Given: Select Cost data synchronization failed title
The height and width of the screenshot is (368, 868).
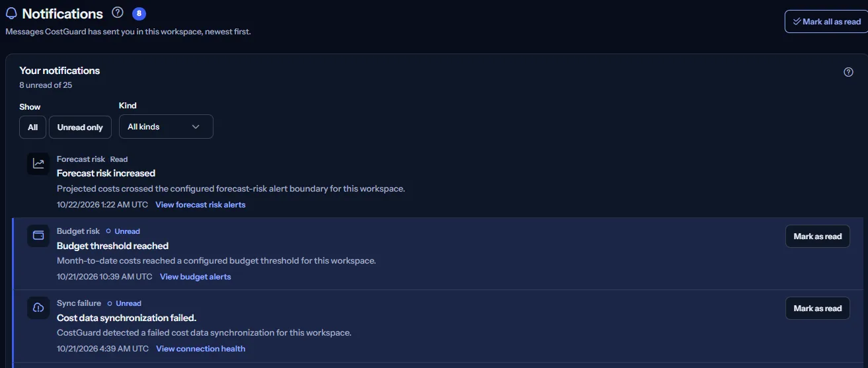Looking at the screenshot, I should tap(126, 318).
